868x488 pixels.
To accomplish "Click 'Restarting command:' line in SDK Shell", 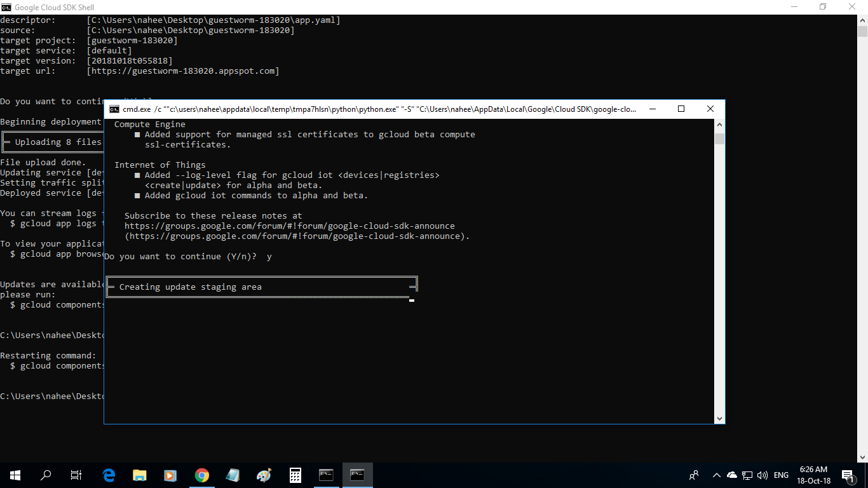I will coord(48,356).
